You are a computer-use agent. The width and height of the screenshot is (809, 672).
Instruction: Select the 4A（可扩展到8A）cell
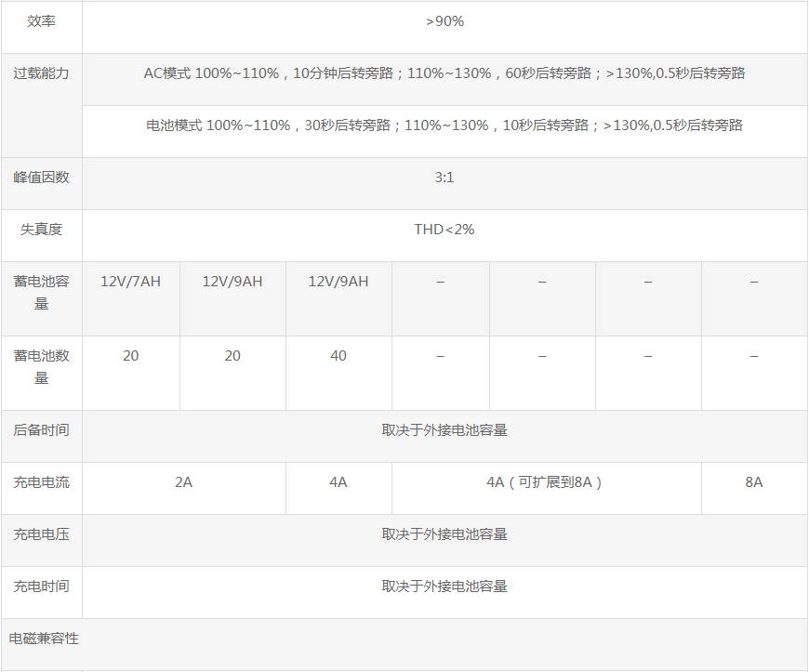546,482
